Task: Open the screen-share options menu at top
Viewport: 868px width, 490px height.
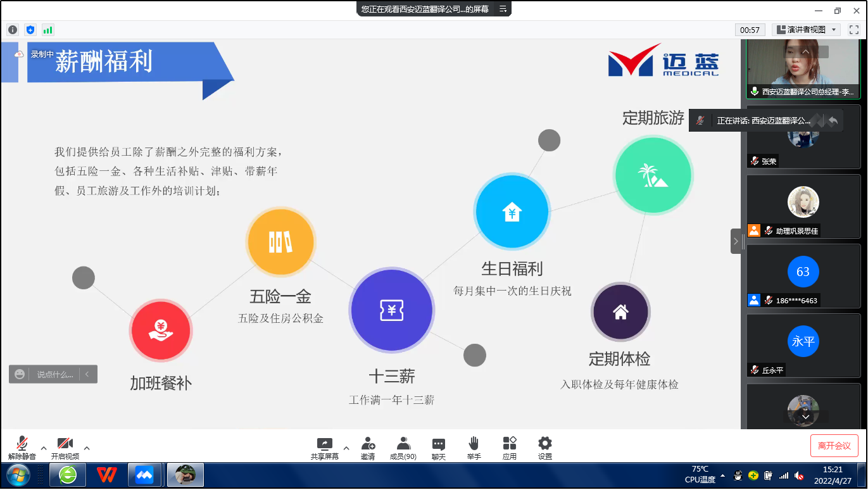Action: (x=503, y=9)
